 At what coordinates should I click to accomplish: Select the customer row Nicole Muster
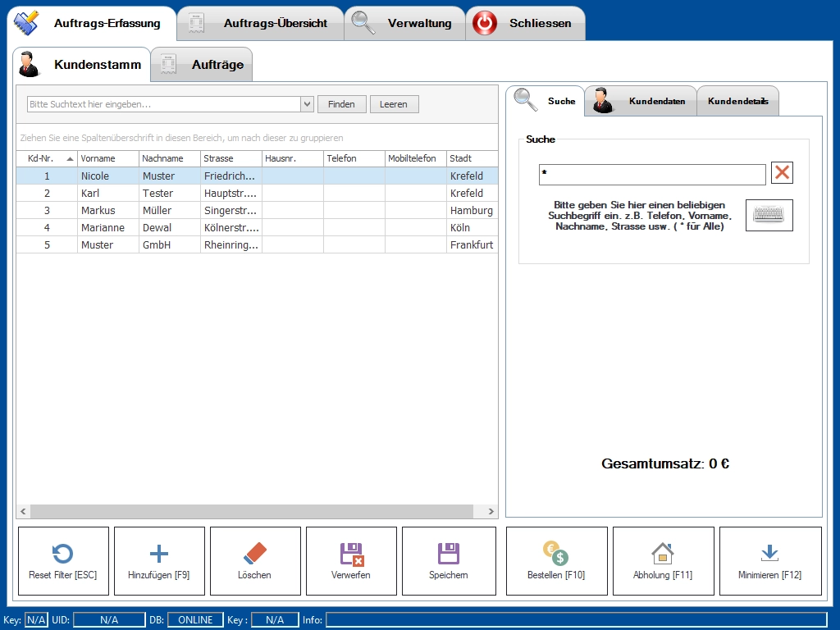click(164, 176)
